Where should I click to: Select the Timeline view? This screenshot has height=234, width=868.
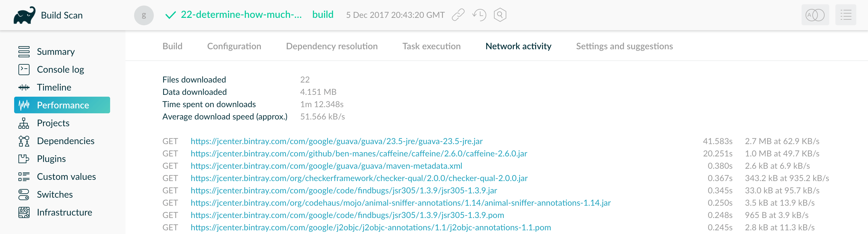coord(54,87)
